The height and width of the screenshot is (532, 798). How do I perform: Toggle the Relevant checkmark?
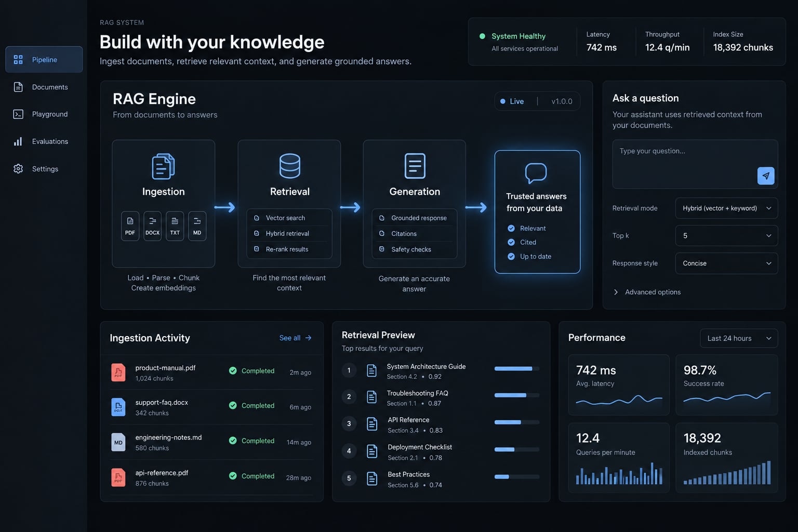point(511,228)
